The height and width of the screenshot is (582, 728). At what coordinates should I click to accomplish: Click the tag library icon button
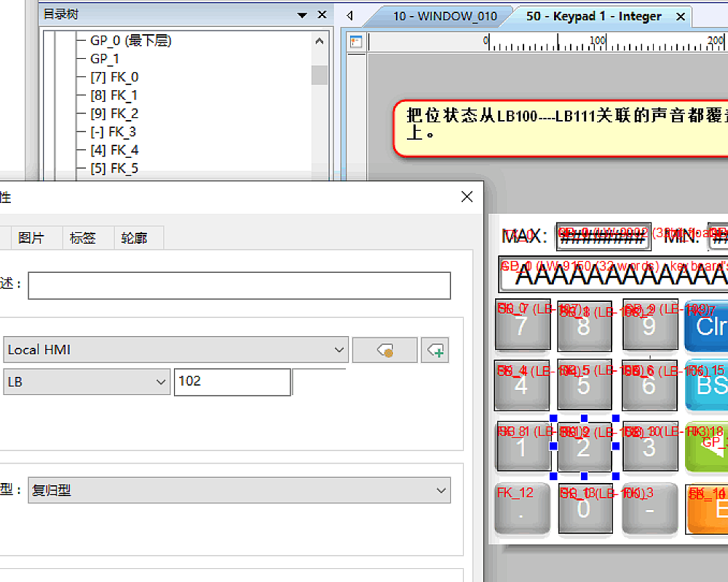(x=384, y=350)
